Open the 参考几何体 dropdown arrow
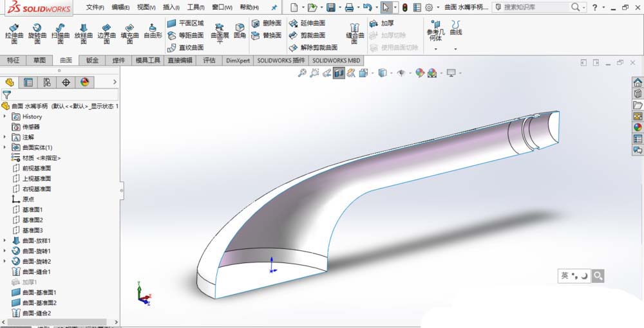 point(436,49)
